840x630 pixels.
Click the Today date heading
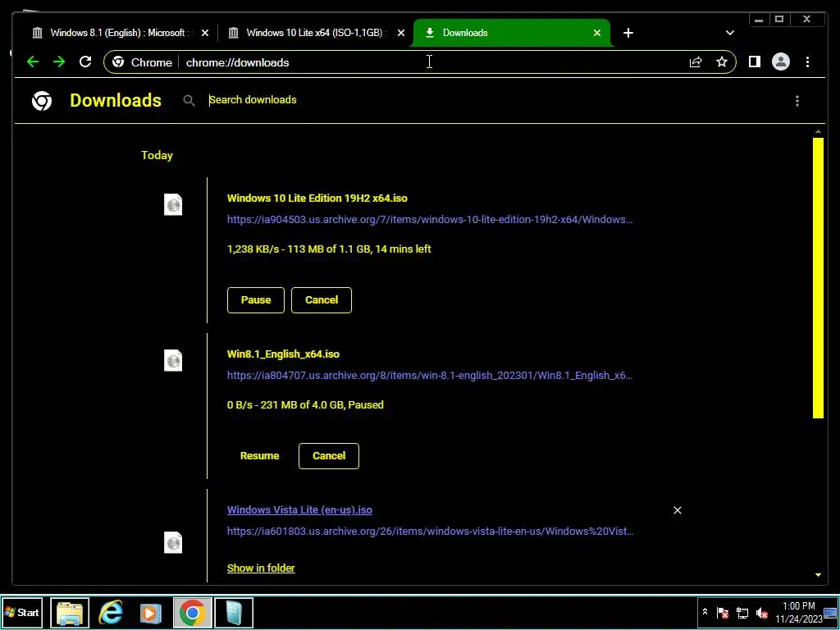click(x=157, y=155)
